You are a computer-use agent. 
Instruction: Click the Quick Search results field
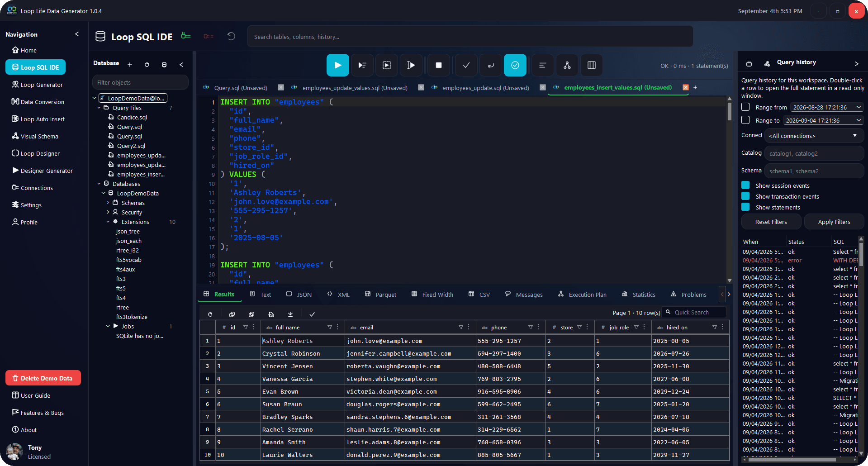pos(694,312)
